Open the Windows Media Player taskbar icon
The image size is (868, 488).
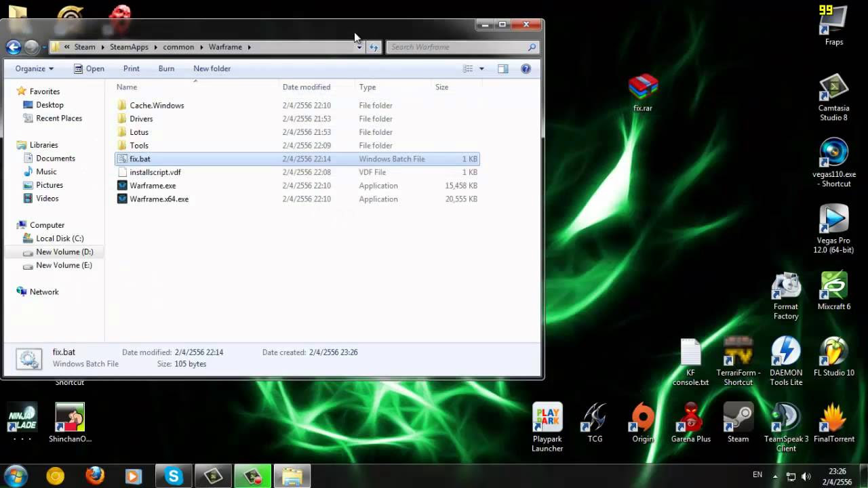coord(134,476)
